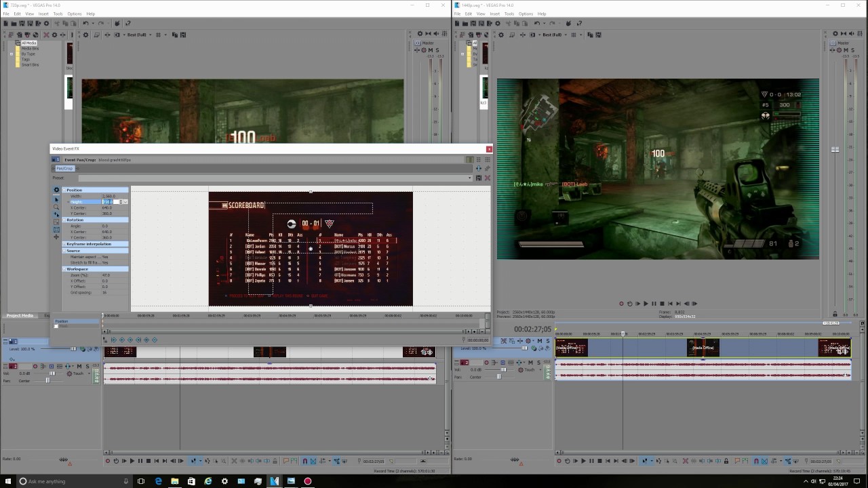
Task: Toggle Arm for Record on right audio track
Action: pyautogui.click(x=486, y=363)
